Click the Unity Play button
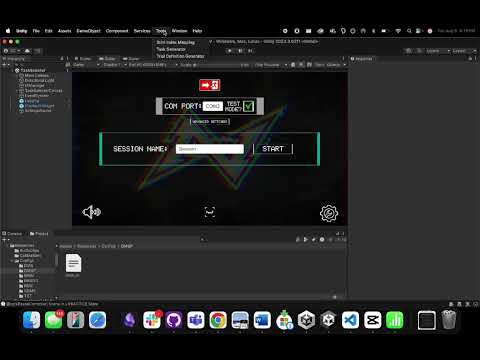The width and height of the screenshot is (480, 360). [230, 51]
